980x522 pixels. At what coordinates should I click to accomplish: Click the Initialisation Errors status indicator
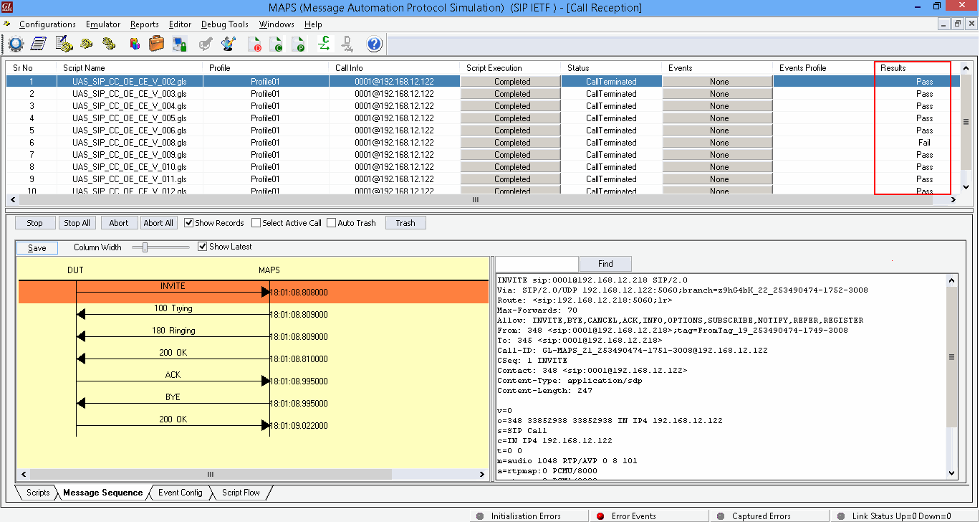pos(480,516)
